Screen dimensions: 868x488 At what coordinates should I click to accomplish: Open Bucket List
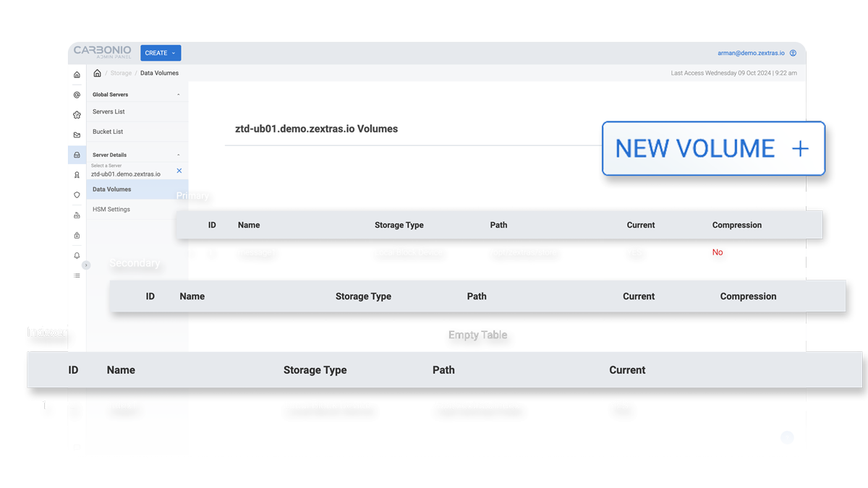tap(137, 132)
